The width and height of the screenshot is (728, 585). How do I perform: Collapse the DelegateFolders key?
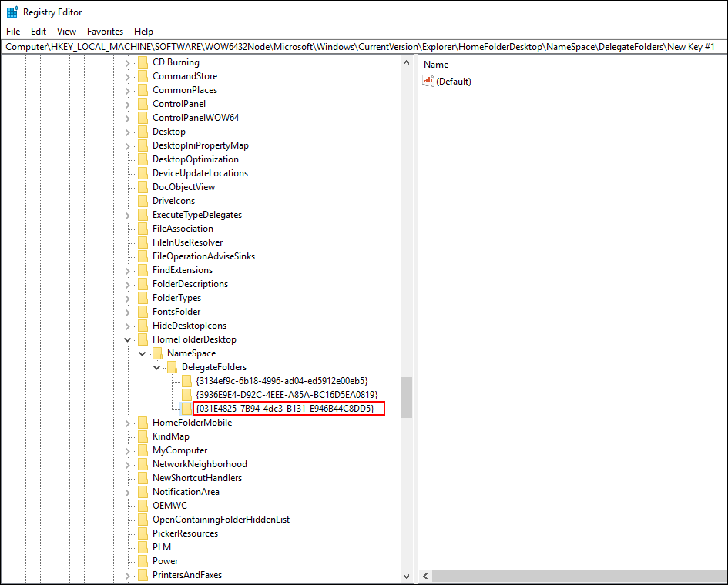[x=157, y=367]
